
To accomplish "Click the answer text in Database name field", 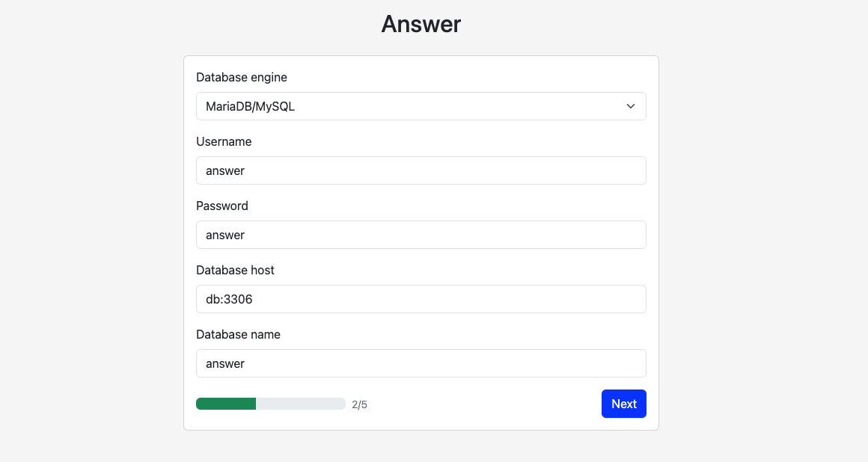I will pyautogui.click(x=225, y=363).
